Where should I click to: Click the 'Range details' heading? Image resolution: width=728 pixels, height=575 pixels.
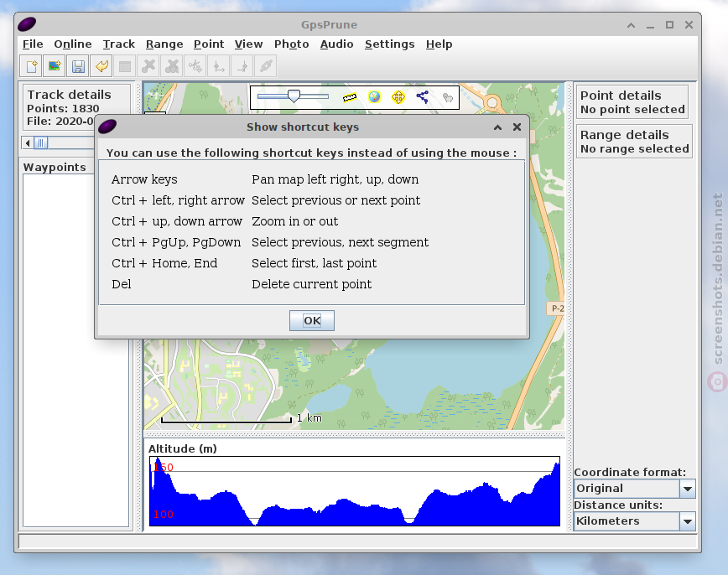click(x=625, y=135)
